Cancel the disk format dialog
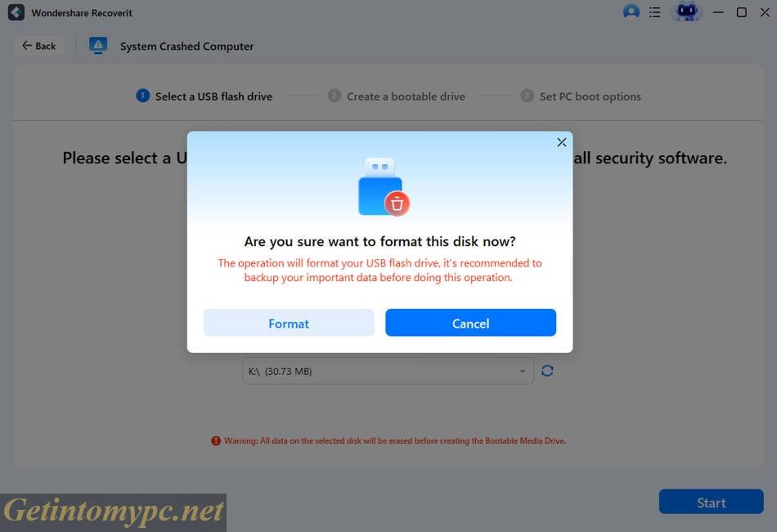The height and width of the screenshot is (532, 777). [x=470, y=322]
